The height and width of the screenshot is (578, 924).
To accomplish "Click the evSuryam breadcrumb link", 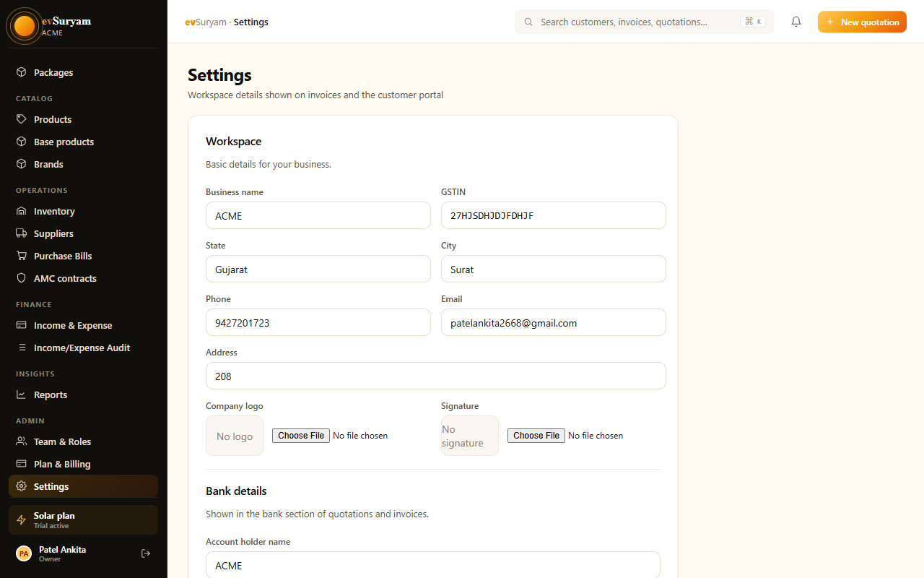I will point(206,22).
